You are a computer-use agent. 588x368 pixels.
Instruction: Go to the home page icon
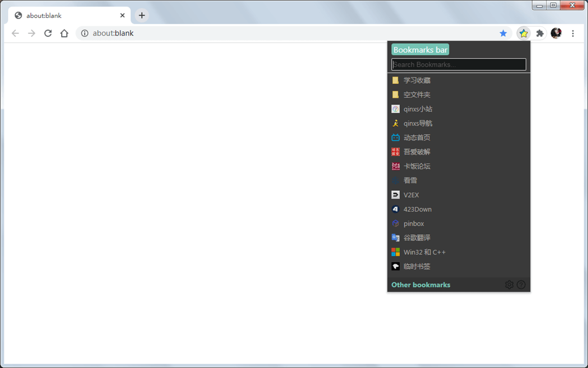click(x=64, y=33)
